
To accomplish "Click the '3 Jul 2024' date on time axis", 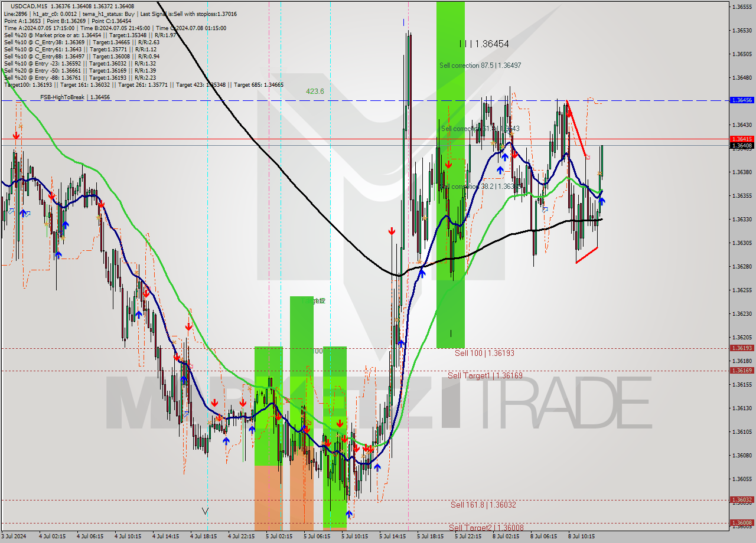I will (x=14, y=537).
